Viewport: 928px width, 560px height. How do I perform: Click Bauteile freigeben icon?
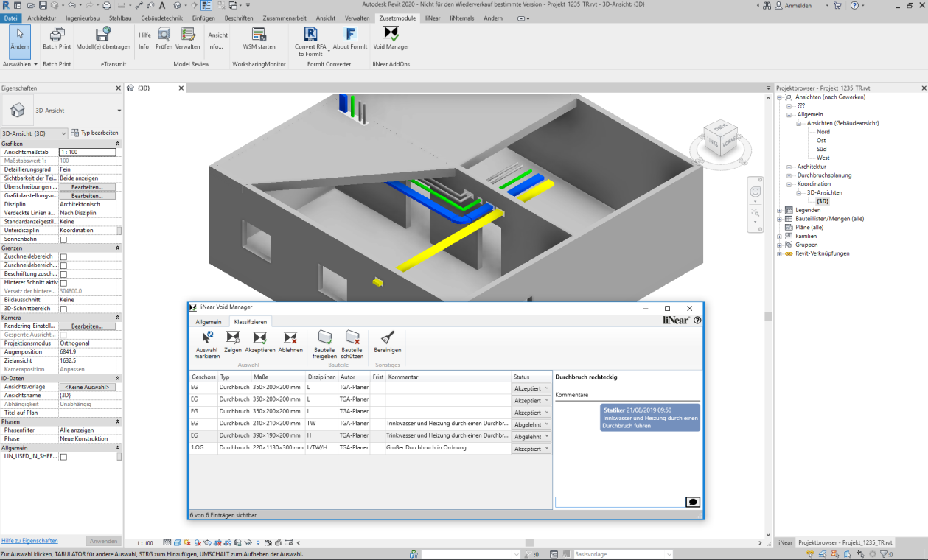coord(325,346)
